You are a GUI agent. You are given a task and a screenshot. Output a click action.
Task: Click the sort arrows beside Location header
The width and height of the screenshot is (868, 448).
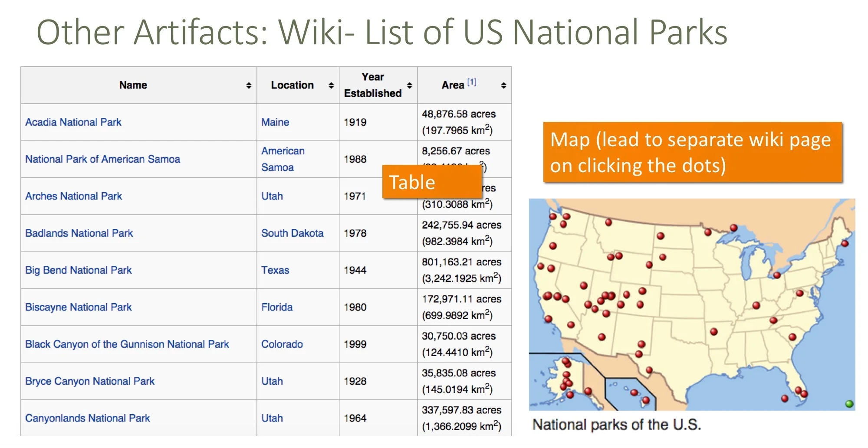click(331, 85)
